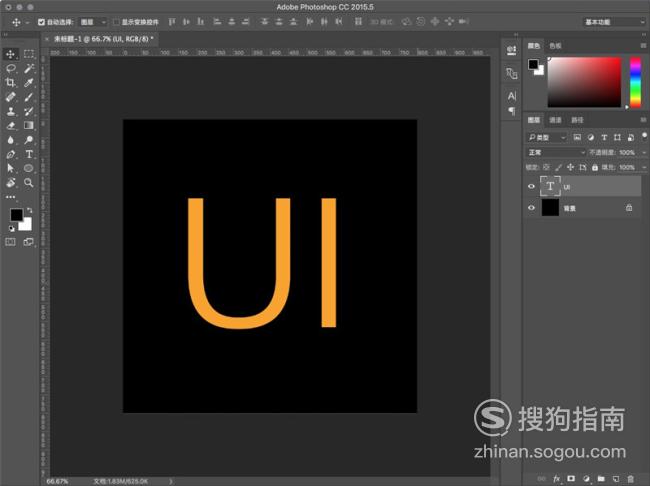The image size is (650, 486).
Task: Select the Eraser tool
Action: [x=10, y=125]
